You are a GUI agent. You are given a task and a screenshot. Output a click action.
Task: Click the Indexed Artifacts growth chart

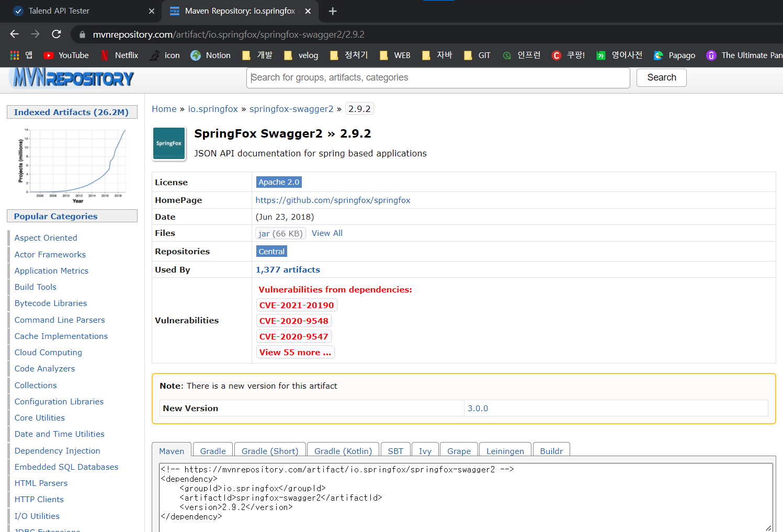(72, 165)
